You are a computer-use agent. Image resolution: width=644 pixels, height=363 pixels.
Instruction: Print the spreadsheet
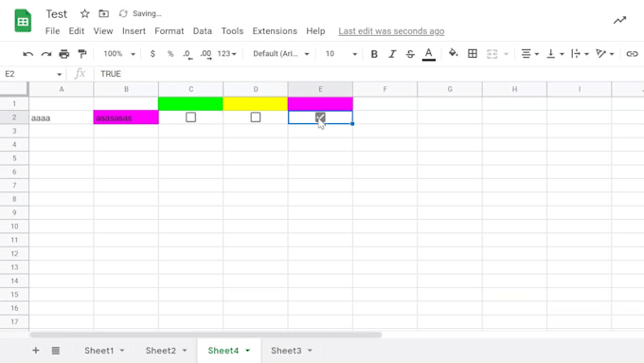tap(64, 54)
